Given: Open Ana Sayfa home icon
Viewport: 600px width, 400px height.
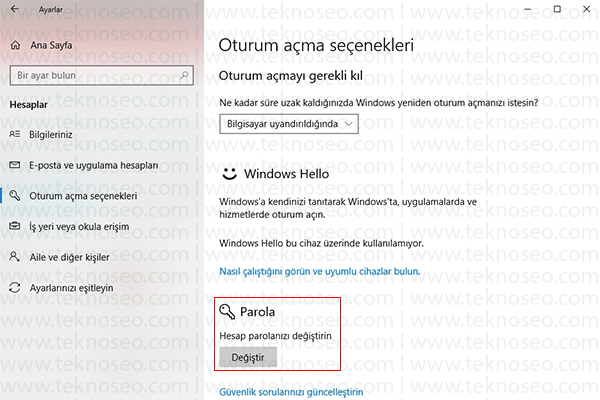Looking at the screenshot, I should coord(15,46).
